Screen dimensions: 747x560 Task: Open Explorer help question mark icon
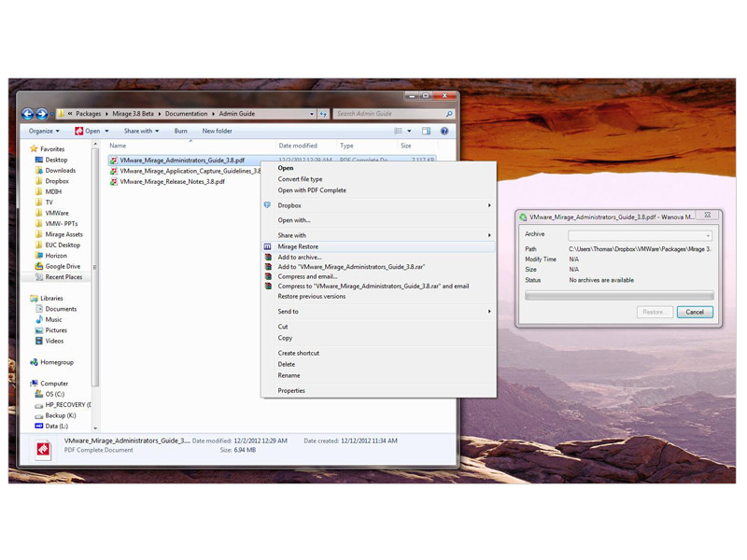pyautogui.click(x=444, y=131)
